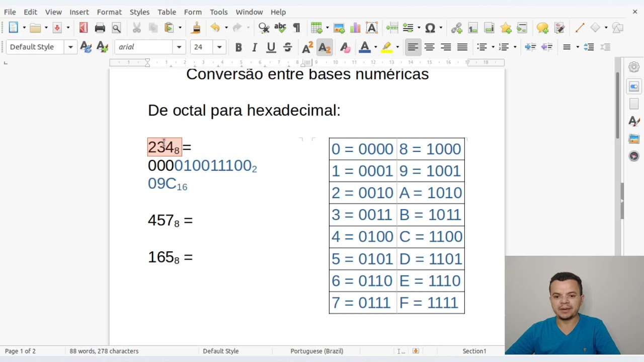
Task: Toggle Underline formatting
Action: (x=271, y=47)
